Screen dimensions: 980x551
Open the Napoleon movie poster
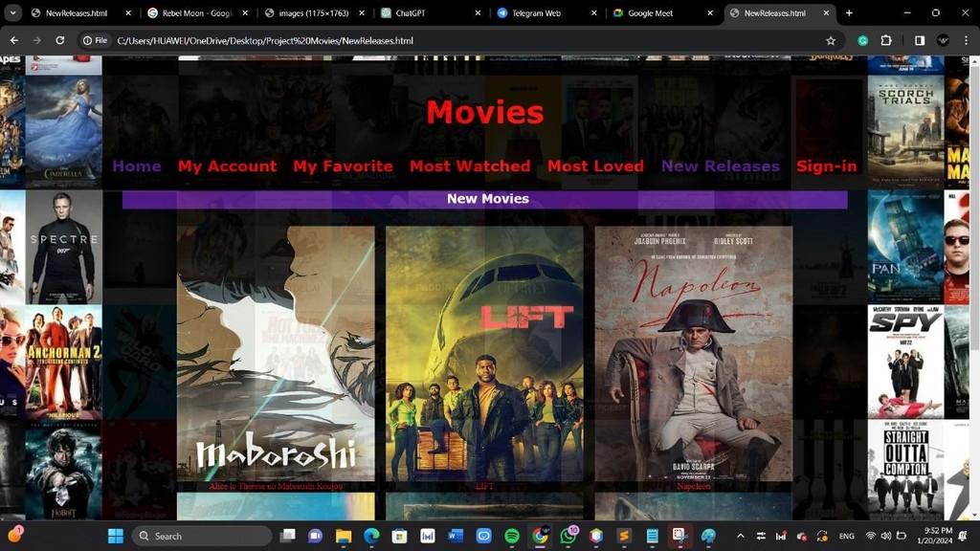694,354
